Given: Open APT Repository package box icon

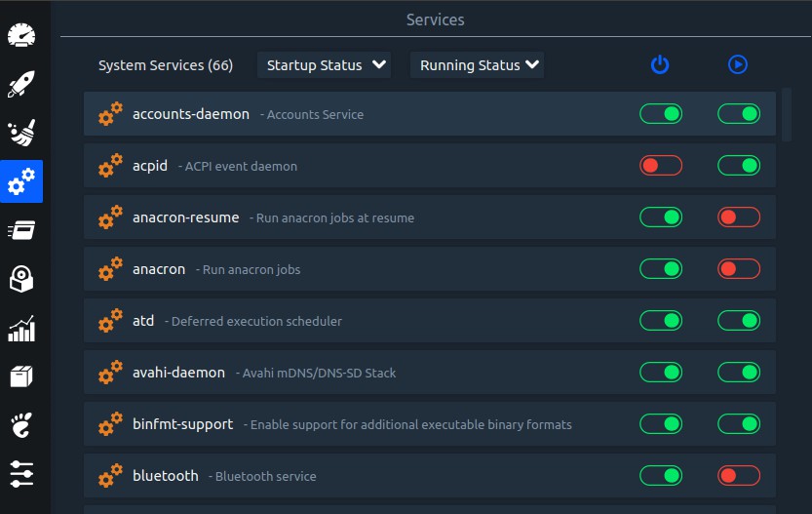Looking at the screenshot, I should click(21, 376).
